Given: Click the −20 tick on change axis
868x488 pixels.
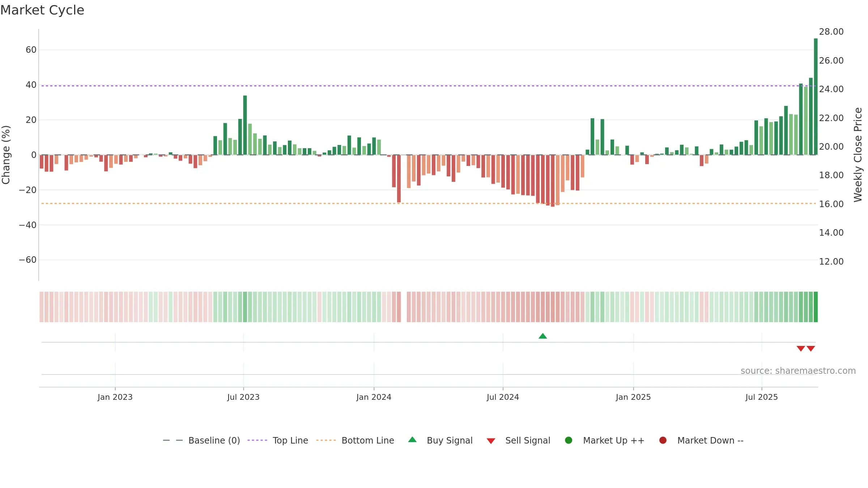Looking at the screenshot, I should coord(28,190).
